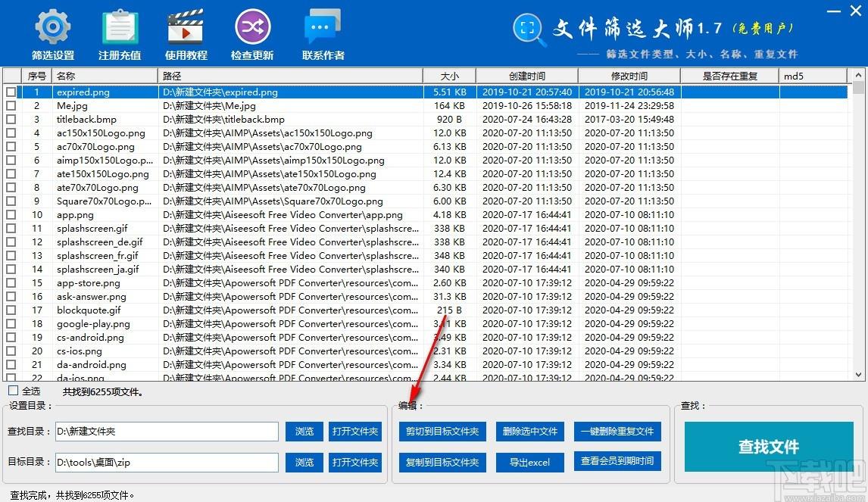Screen dimensions: 868x502
Task: Open 使用教程 video icon
Action: click(x=186, y=28)
